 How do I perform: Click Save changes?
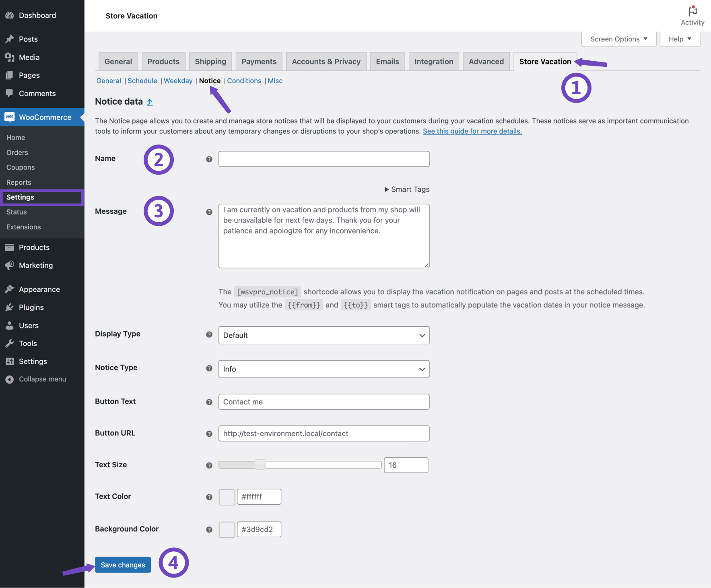(123, 565)
